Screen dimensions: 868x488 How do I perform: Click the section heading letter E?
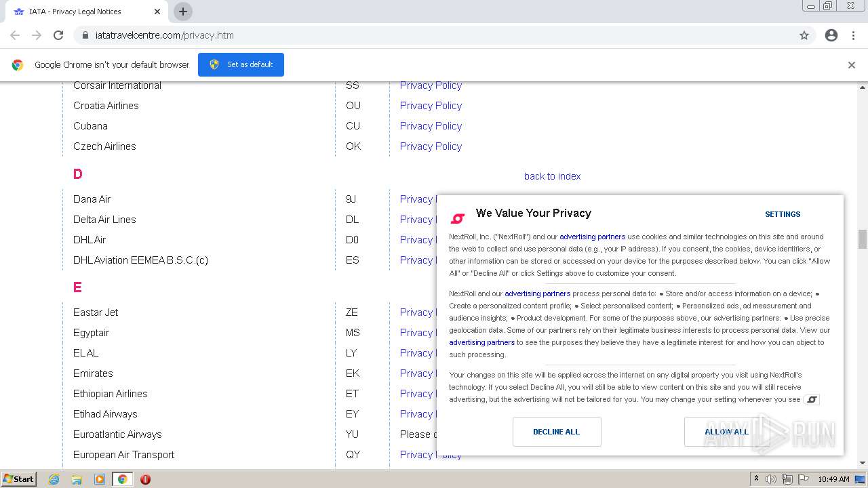click(77, 287)
